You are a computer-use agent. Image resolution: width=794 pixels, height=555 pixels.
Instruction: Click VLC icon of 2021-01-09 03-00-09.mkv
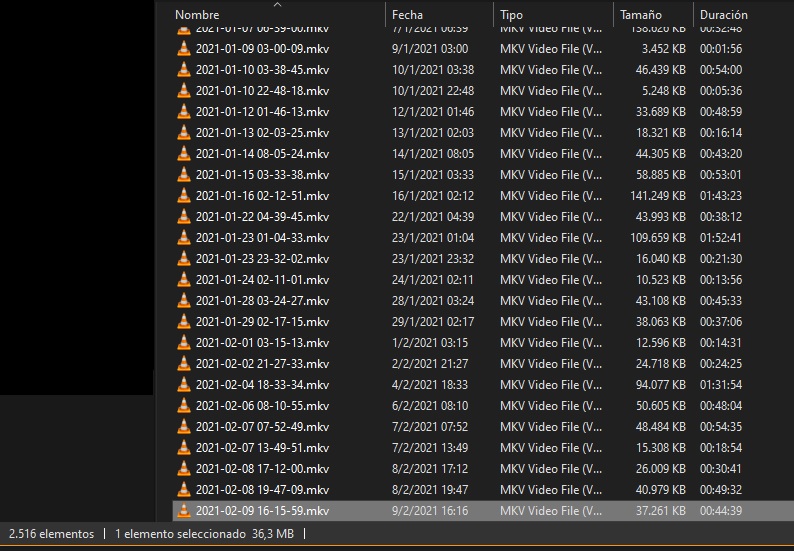(184, 49)
